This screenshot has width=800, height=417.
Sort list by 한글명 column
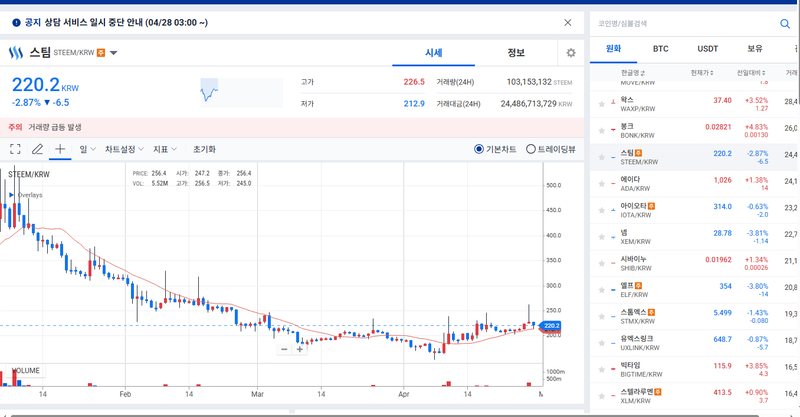click(633, 73)
